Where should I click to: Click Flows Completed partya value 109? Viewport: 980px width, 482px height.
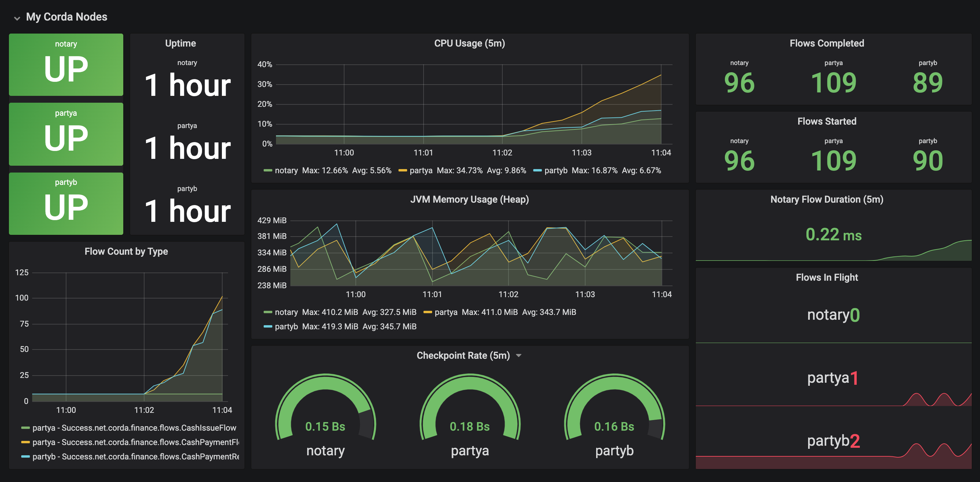(x=833, y=83)
